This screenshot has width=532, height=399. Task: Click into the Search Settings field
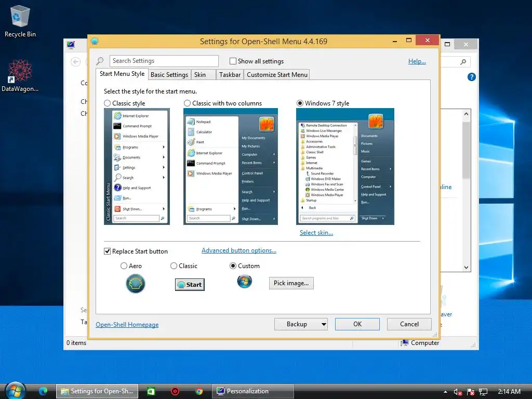tap(164, 61)
